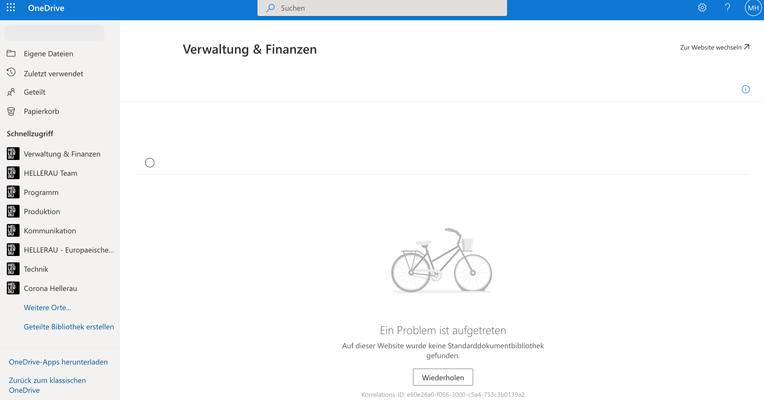Expand Weitere Orte... link

pyautogui.click(x=47, y=307)
